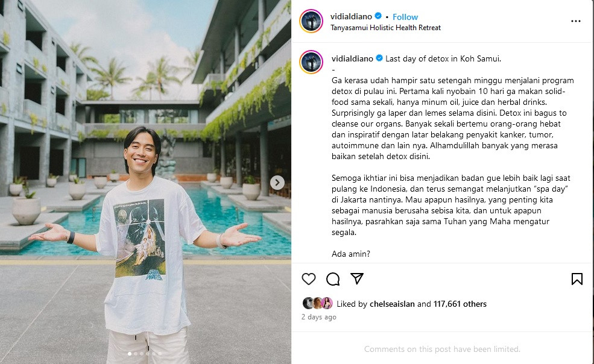
Task: Open Tanyasamui Holistic Health Retreat location
Action: tap(385, 28)
